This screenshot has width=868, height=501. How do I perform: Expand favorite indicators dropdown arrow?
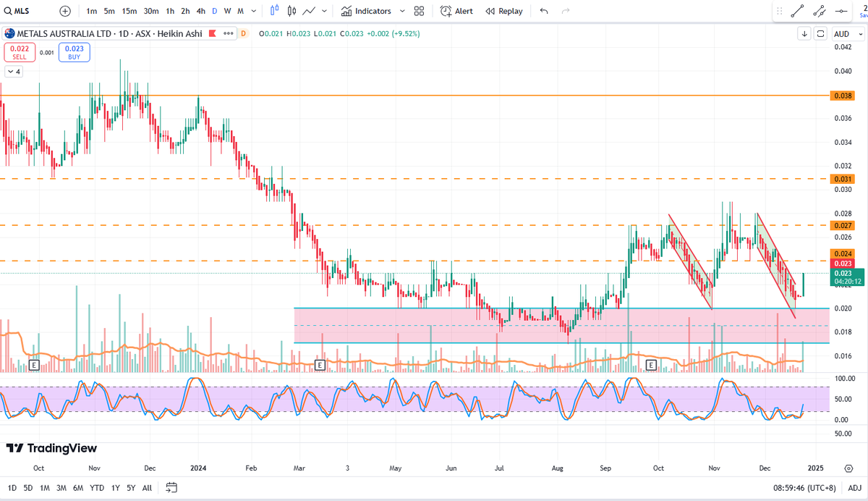point(401,11)
